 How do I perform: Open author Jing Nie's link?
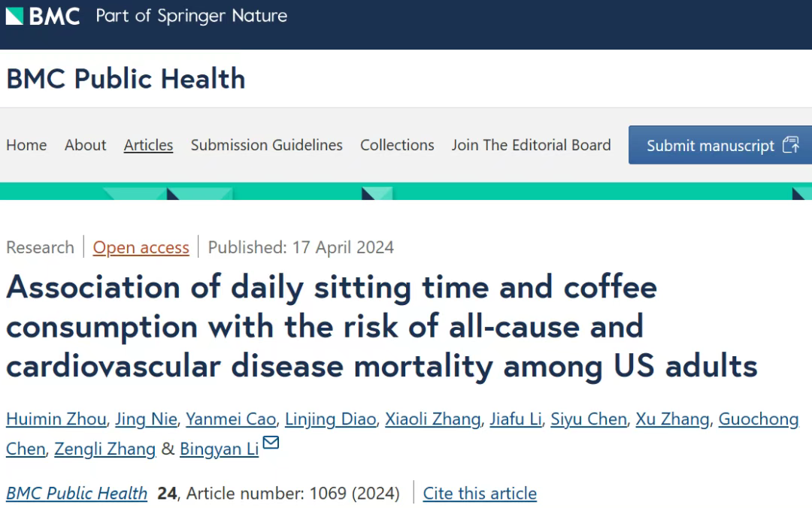[x=146, y=419]
